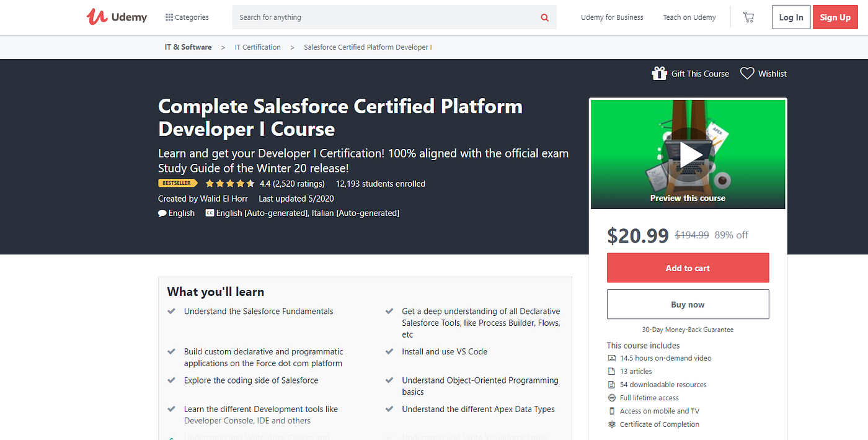Click the Log In button
The width and height of the screenshot is (868, 440).
point(791,17)
